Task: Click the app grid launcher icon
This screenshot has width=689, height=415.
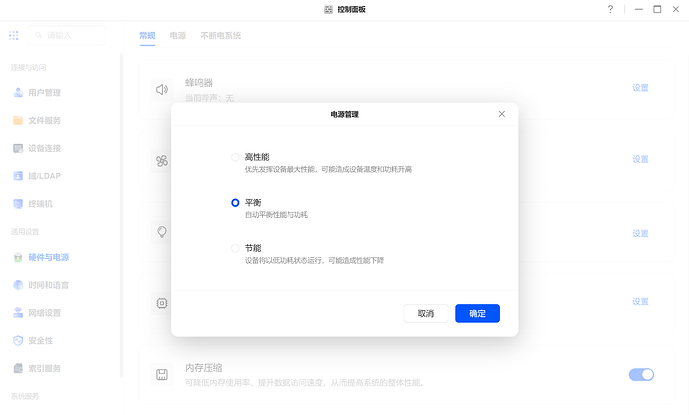Action: 14,35
